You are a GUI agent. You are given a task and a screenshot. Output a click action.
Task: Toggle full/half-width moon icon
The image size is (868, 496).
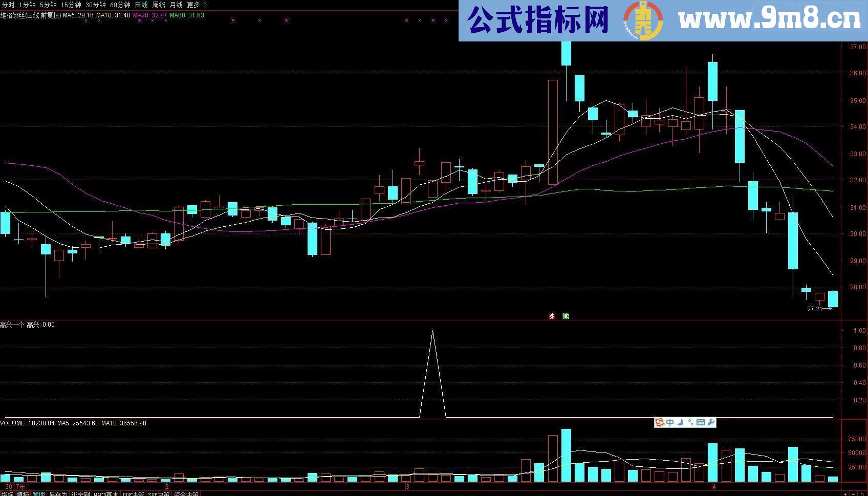click(x=680, y=423)
